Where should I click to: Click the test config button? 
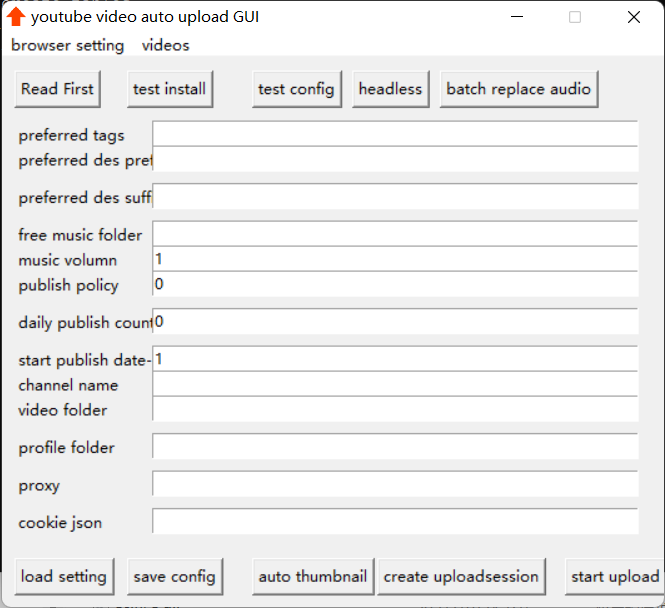click(x=296, y=89)
